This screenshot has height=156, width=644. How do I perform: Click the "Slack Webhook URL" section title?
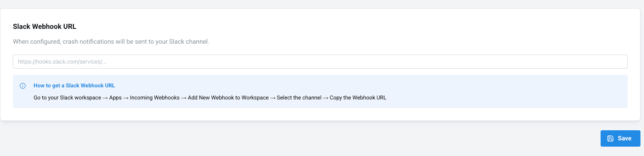tap(45, 27)
